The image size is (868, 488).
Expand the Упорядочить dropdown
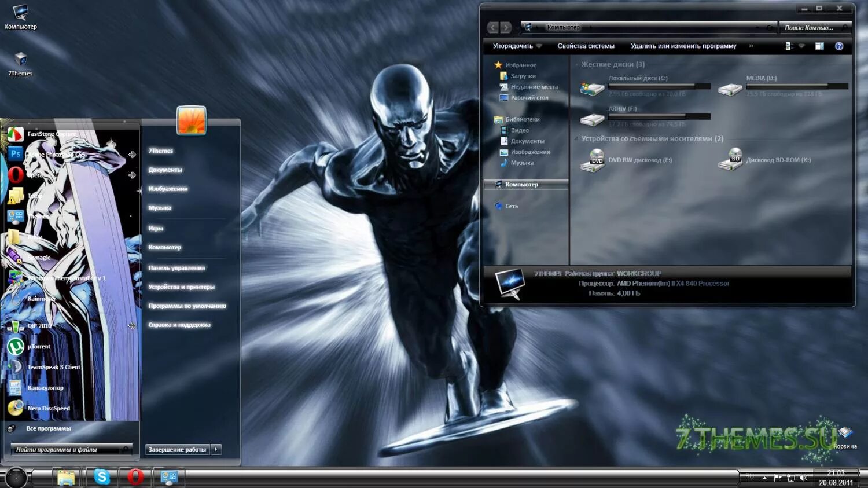coord(517,46)
